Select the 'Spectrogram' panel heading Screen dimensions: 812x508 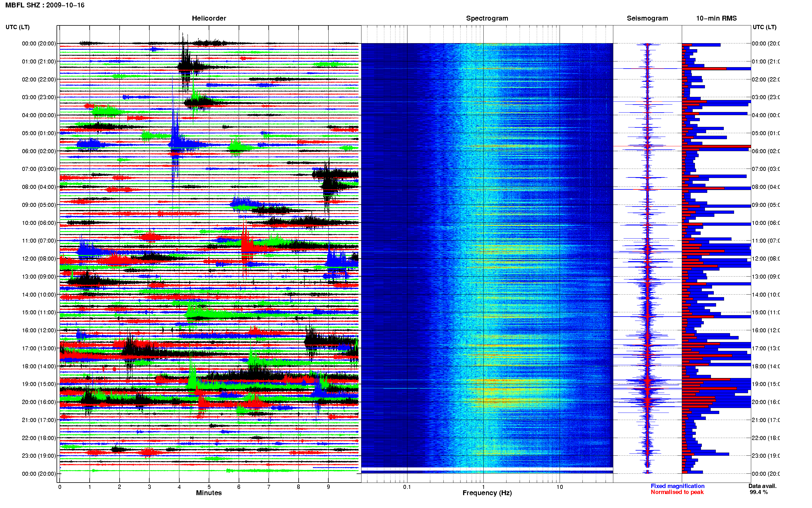487,18
